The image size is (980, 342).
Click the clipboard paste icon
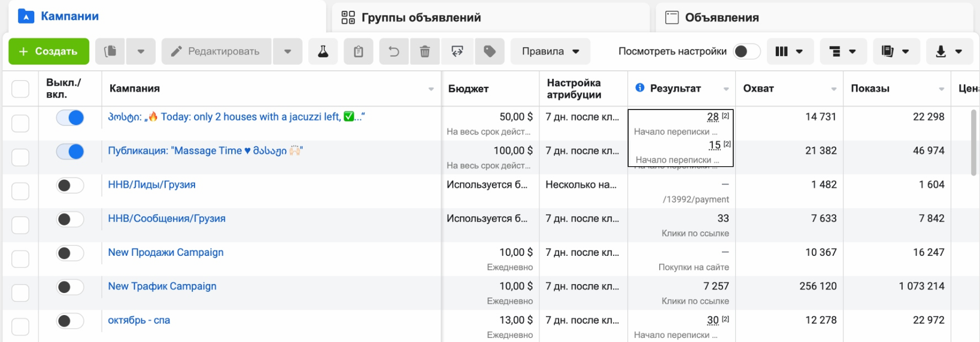(x=359, y=51)
